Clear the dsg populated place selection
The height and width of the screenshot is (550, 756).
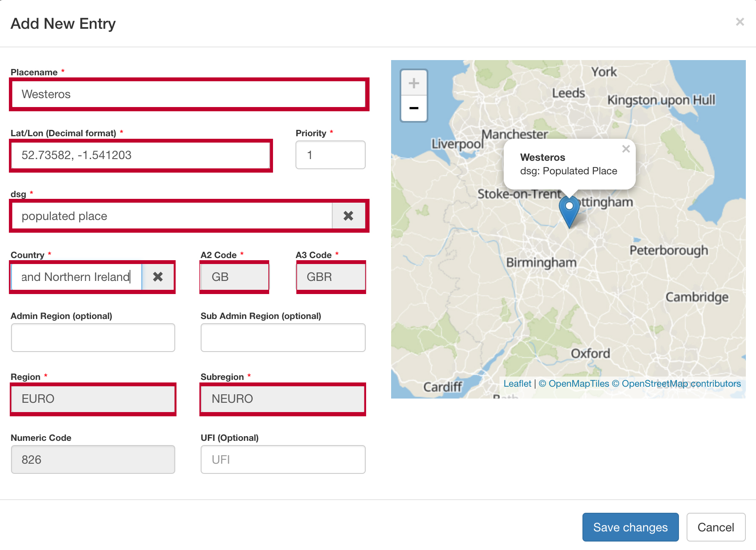pos(348,216)
